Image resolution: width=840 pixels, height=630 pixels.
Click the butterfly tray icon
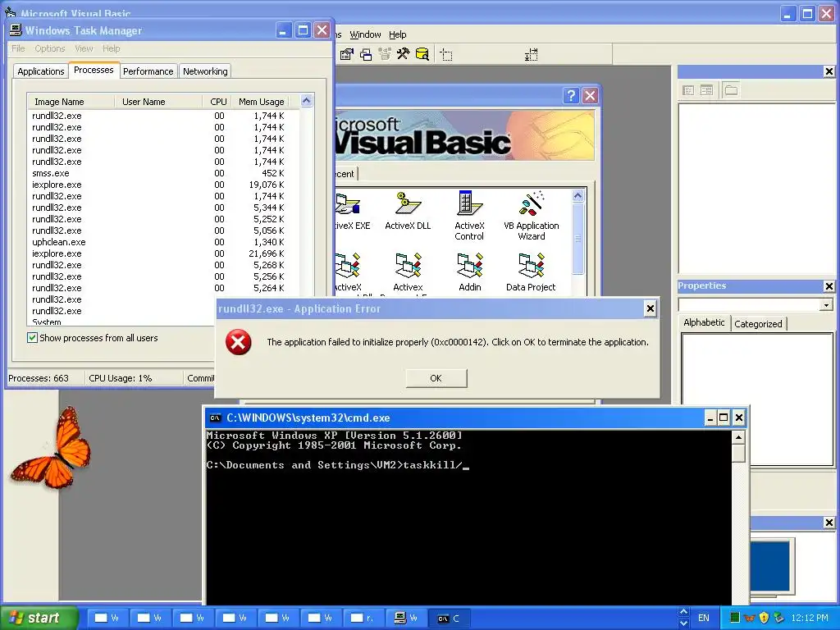pyautogui.click(x=750, y=618)
